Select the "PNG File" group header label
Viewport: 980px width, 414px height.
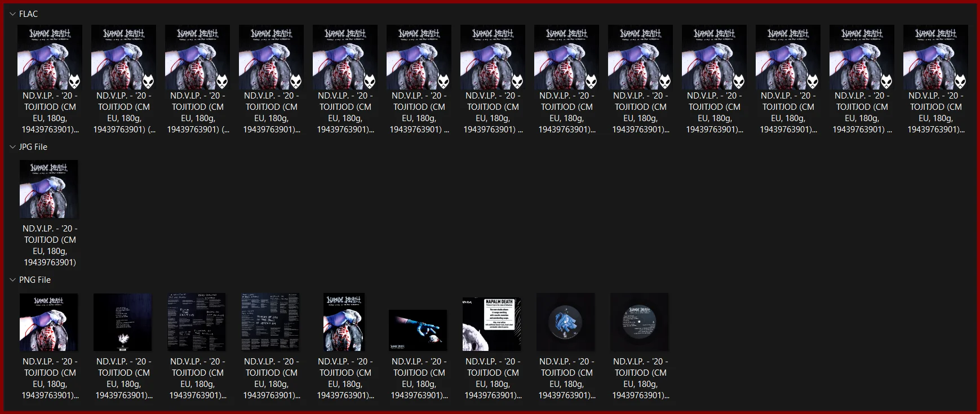coord(35,280)
